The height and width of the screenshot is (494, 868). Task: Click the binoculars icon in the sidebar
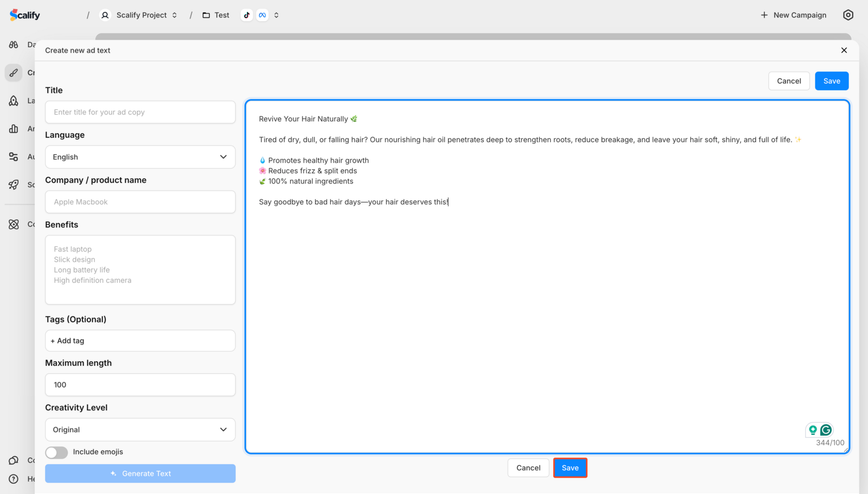(14, 45)
